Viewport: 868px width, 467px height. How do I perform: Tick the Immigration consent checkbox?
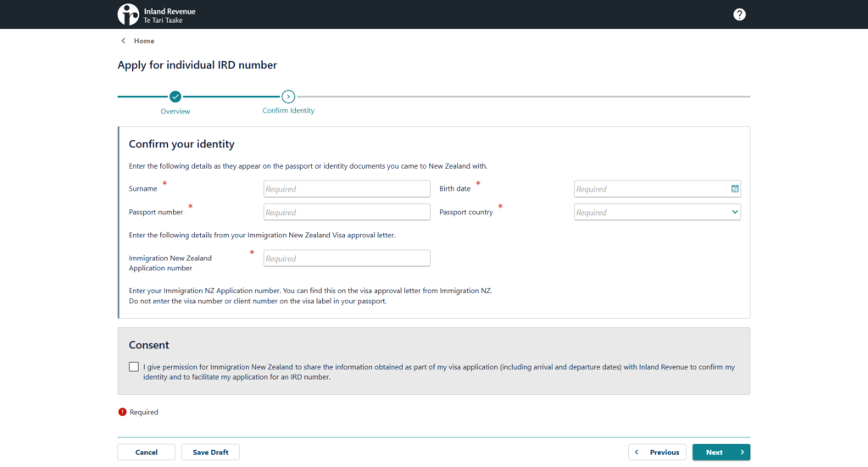click(x=134, y=367)
